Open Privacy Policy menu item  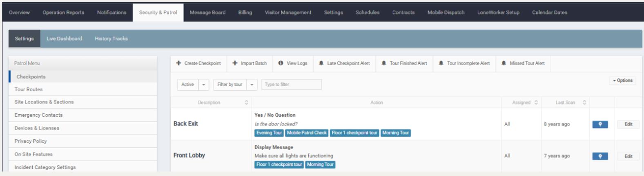point(83,141)
